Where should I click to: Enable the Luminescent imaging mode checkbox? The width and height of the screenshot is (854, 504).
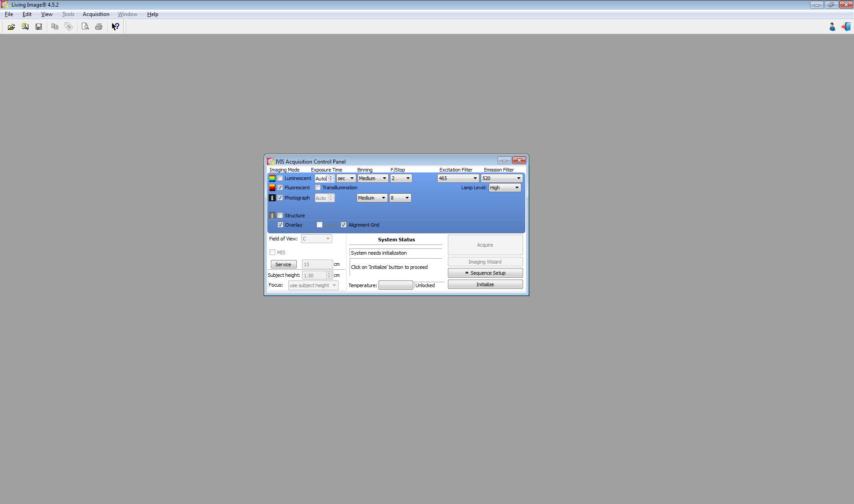point(280,178)
